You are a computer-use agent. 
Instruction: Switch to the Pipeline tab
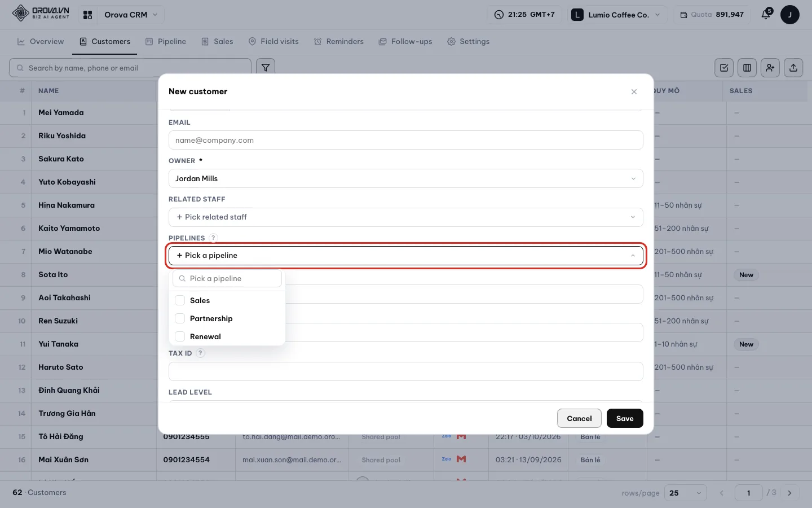pos(166,41)
